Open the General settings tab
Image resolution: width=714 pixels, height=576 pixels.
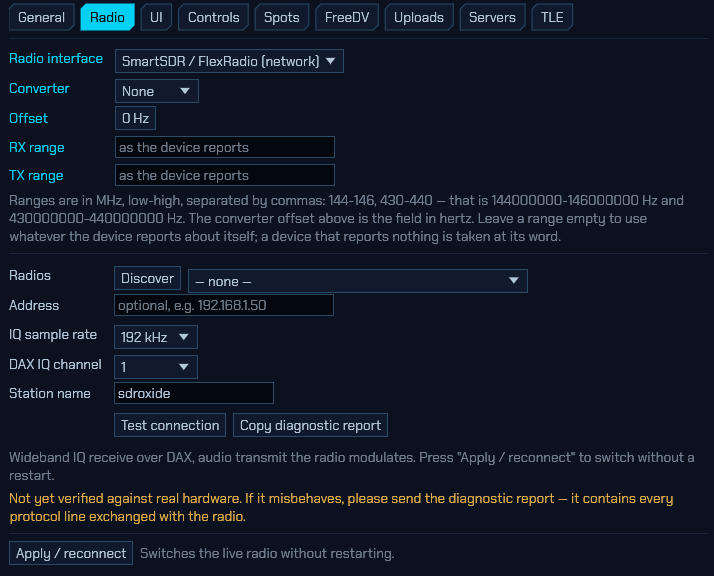41,17
